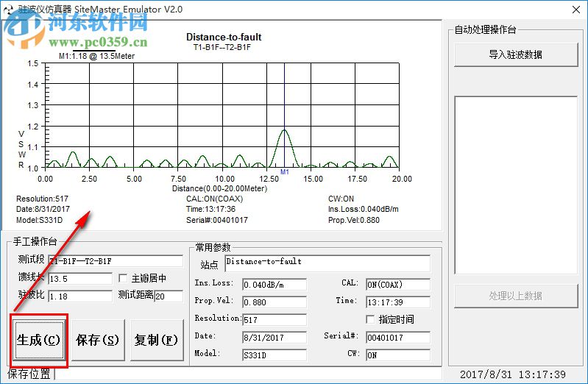This screenshot has height=384, width=588.
Task: Click the Date field 8/31/2017
Action: click(x=274, y=338)
